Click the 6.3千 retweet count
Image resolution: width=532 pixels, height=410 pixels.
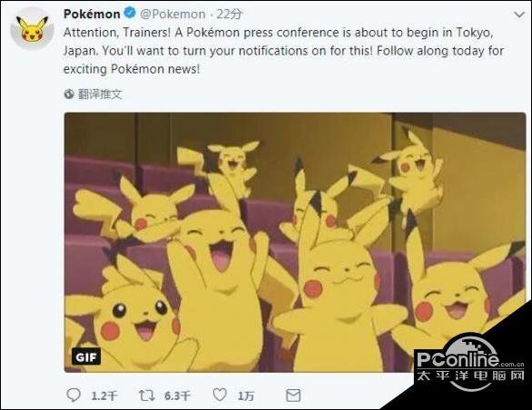(178, 395)
